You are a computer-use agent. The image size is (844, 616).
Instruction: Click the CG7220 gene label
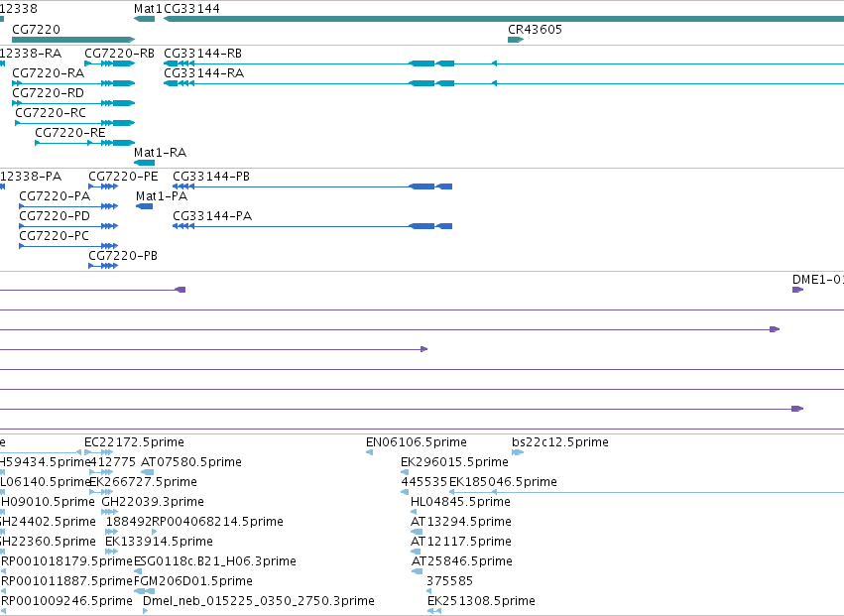pos(36,30)
